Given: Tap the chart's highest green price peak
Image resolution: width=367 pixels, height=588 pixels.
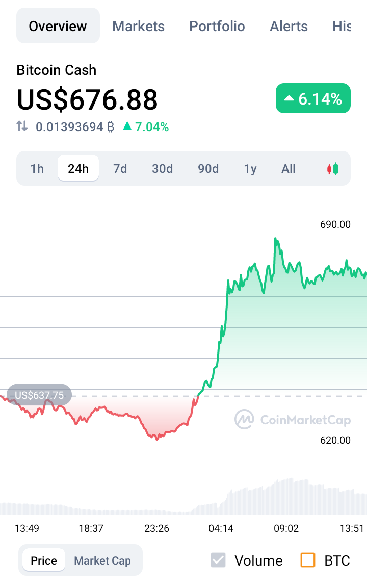Looking at the screenshot, I should pos(276,239).
